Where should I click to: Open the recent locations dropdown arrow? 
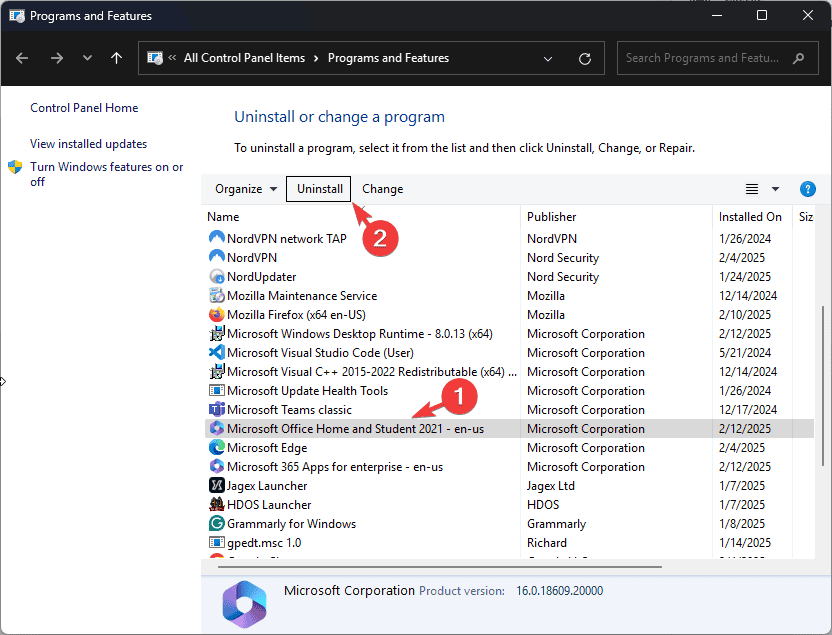pos(87,58)
